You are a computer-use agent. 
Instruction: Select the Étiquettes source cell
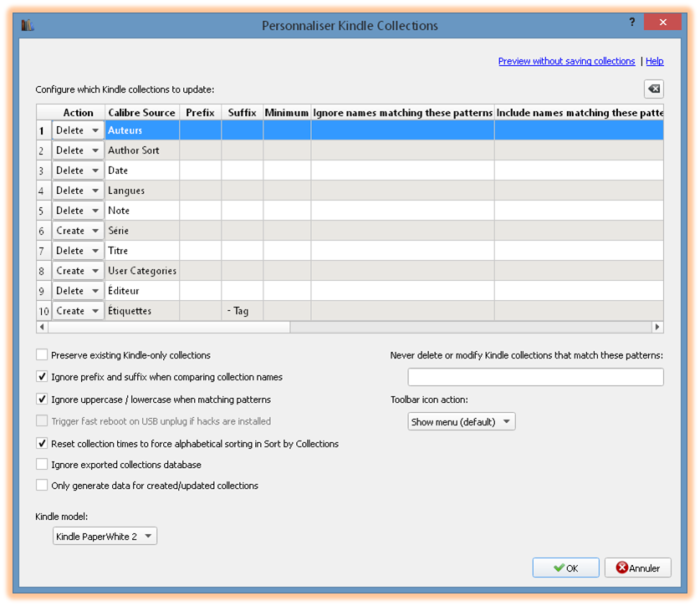(142, 311)
